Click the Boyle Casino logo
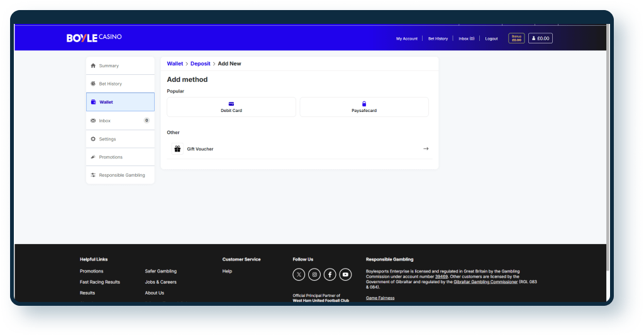This screenshot has width=644, height=336. [94, 38]
